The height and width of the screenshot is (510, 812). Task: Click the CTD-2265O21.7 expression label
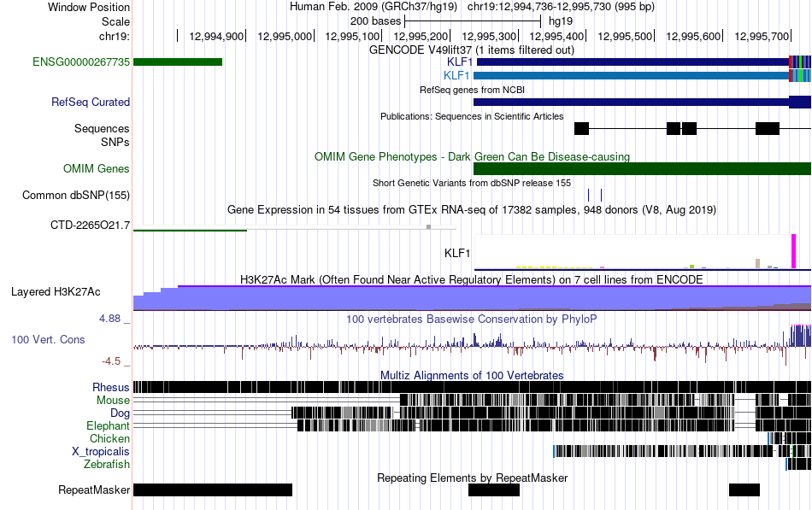coord(90,226)
